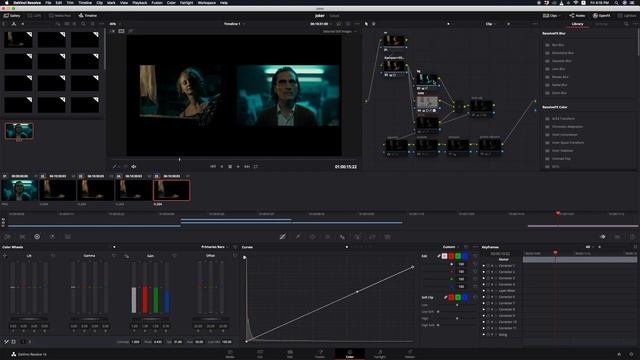640x360 pixels.
Task: Reset the Gain bars
Action: (x=174, y=256)
